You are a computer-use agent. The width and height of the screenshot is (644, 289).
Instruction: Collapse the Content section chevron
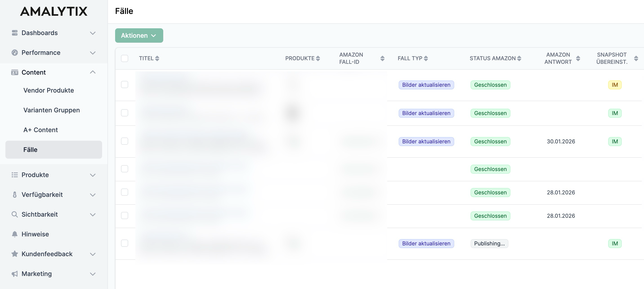point(93,72)
